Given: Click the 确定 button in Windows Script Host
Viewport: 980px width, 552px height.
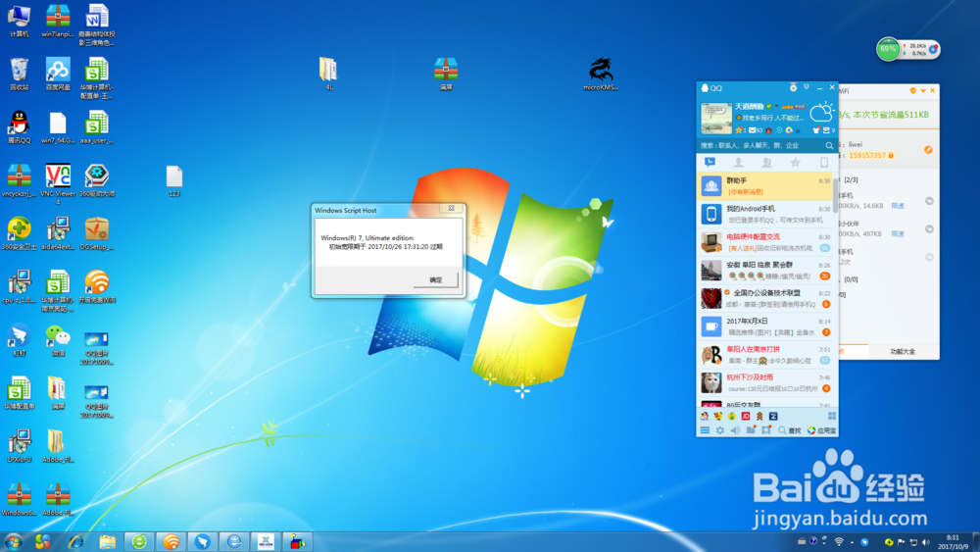Looking at the screenshot, I should [436, 279].
